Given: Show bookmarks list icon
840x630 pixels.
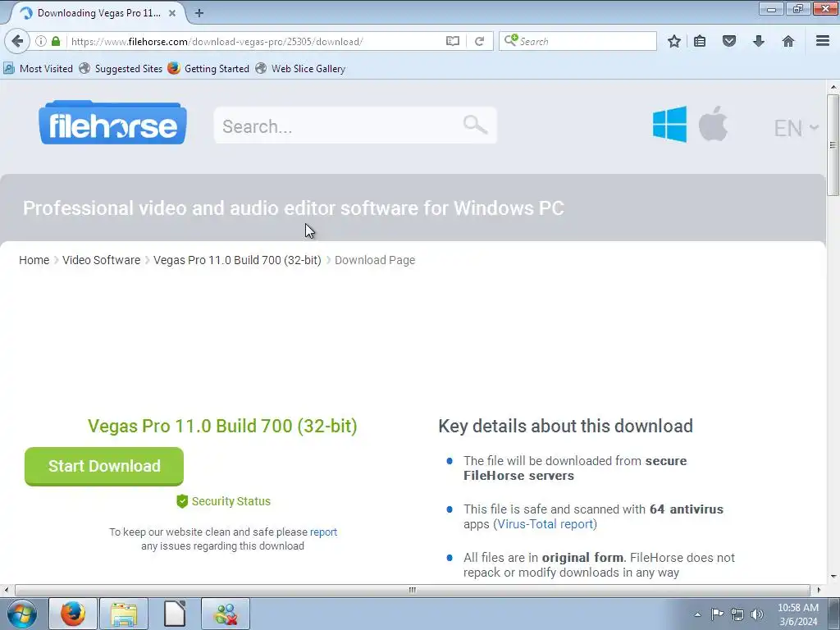Looking at the screenshot, I should tap(700, 41).
